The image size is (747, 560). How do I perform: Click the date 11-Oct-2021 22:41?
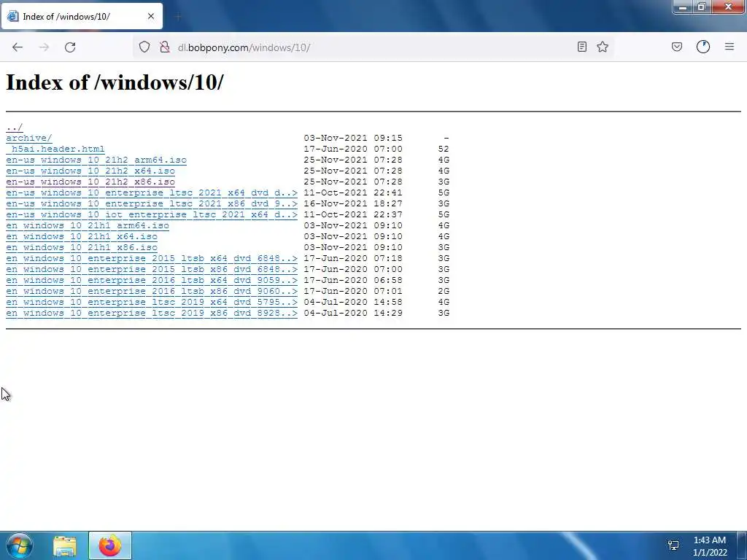353,192
